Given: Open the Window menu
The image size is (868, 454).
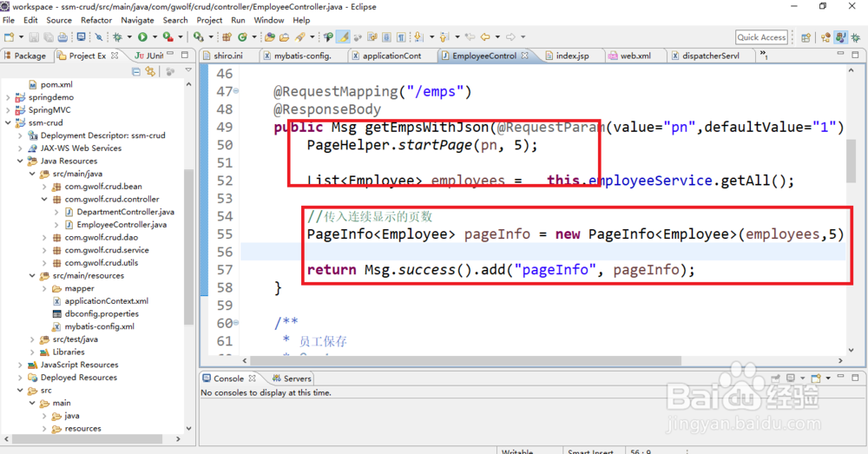Looking at the screenshot, I should pos(269,20).
